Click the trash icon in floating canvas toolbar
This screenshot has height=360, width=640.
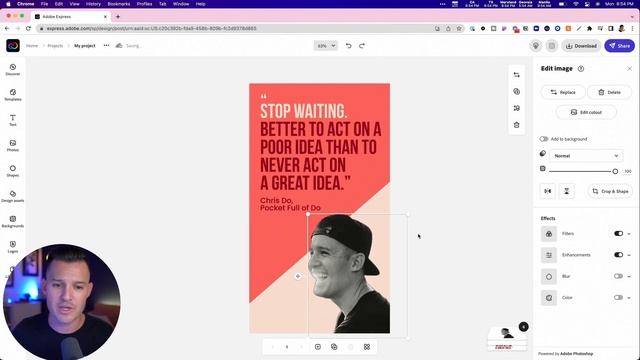pyautogui.click(x=516, y=125)
